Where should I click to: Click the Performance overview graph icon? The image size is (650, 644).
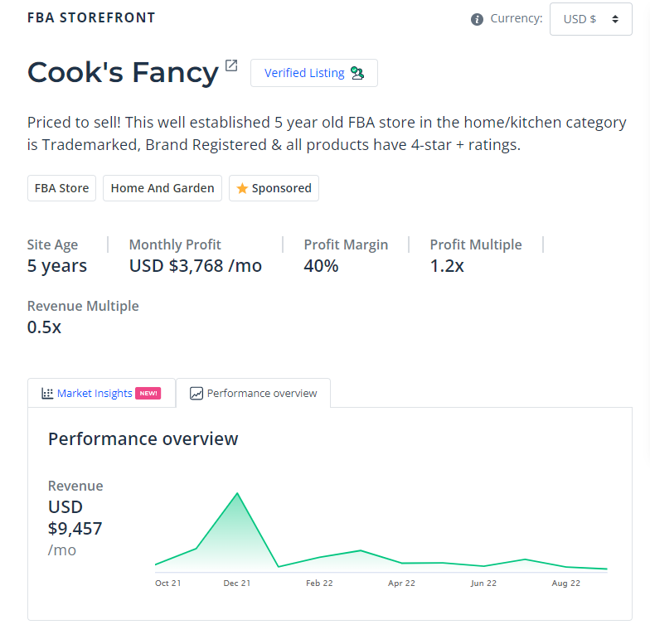(x=196, y=394)
